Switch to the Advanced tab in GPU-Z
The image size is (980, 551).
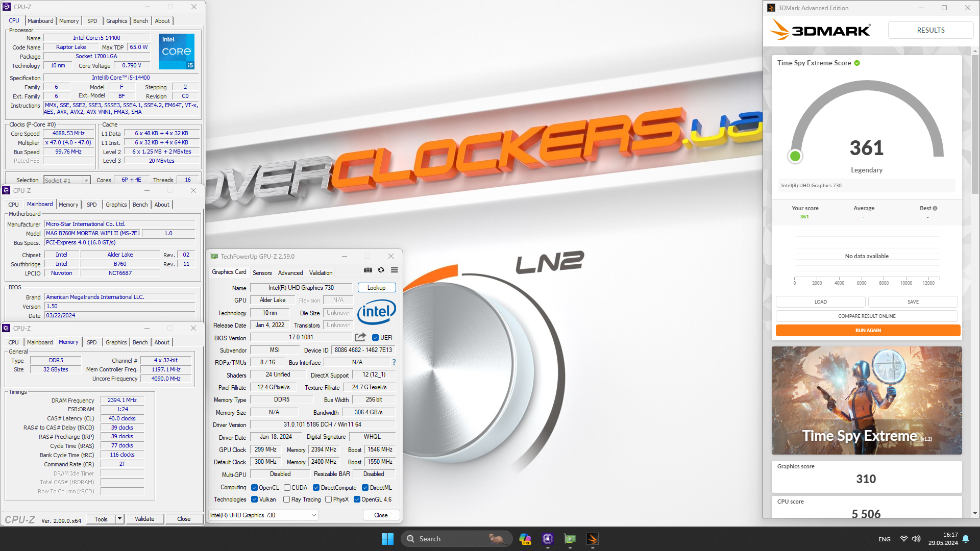click(290, 273)
